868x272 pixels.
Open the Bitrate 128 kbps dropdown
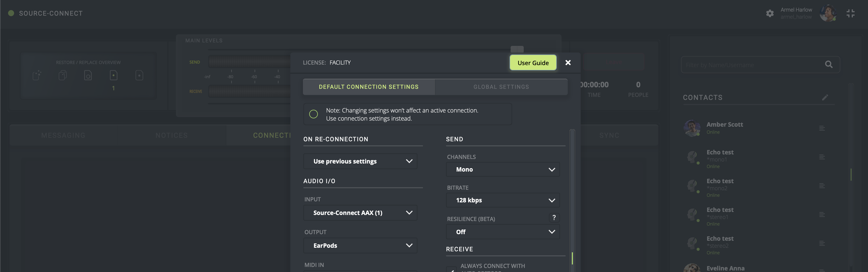pyautogui.click(x=503, y=200)
